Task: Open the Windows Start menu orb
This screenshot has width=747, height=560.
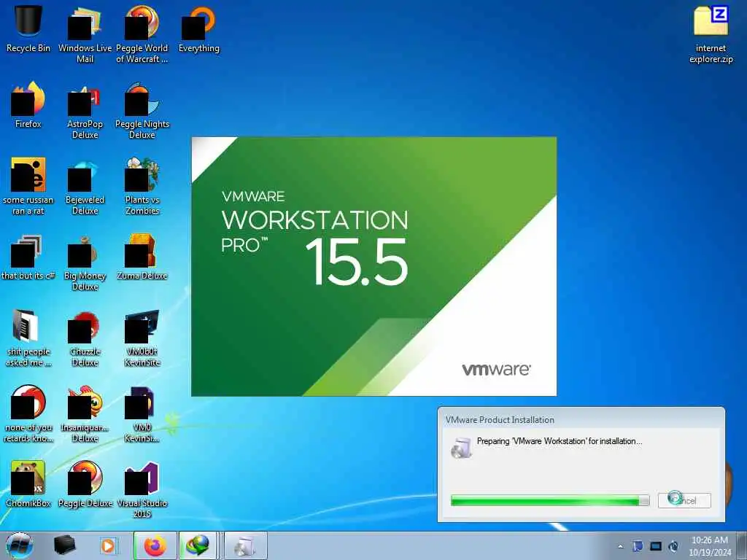Action: click(20, 545)
